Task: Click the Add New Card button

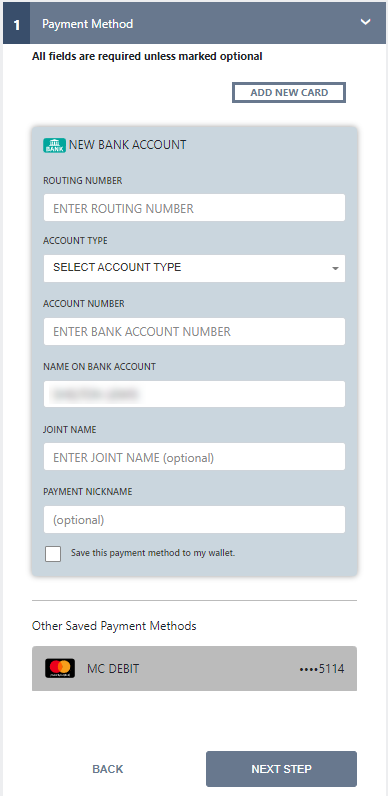Action: [289, 92]
